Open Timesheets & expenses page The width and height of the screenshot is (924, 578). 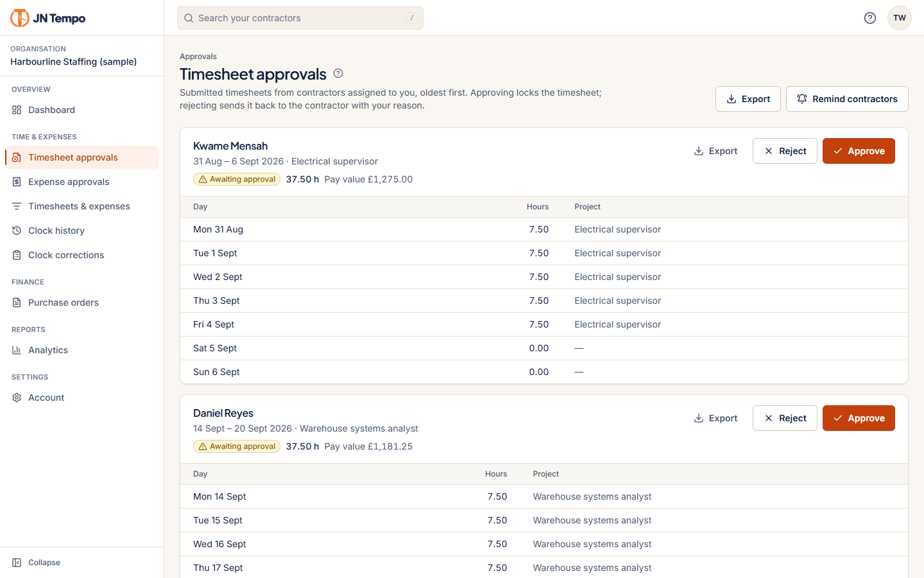click(x=81, y=206)
